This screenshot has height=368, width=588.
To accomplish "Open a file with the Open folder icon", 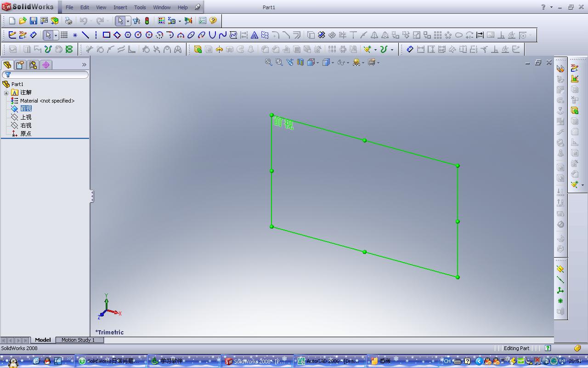I will point(23,21).
